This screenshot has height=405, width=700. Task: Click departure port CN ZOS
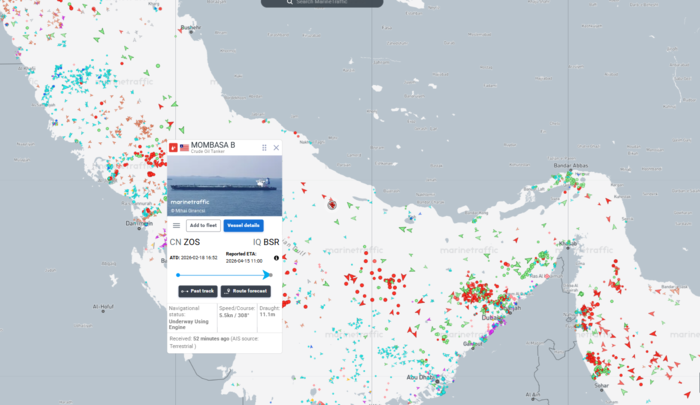184,242
